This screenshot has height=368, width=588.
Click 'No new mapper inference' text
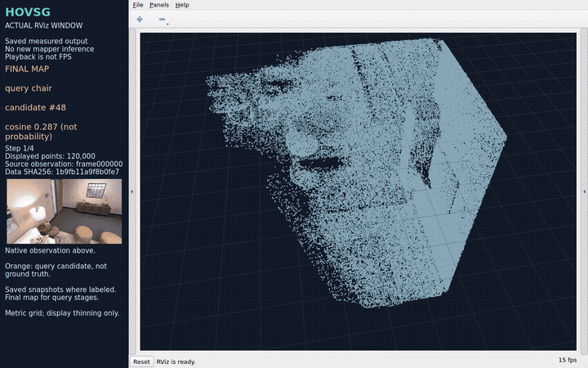tap(50, 49)
